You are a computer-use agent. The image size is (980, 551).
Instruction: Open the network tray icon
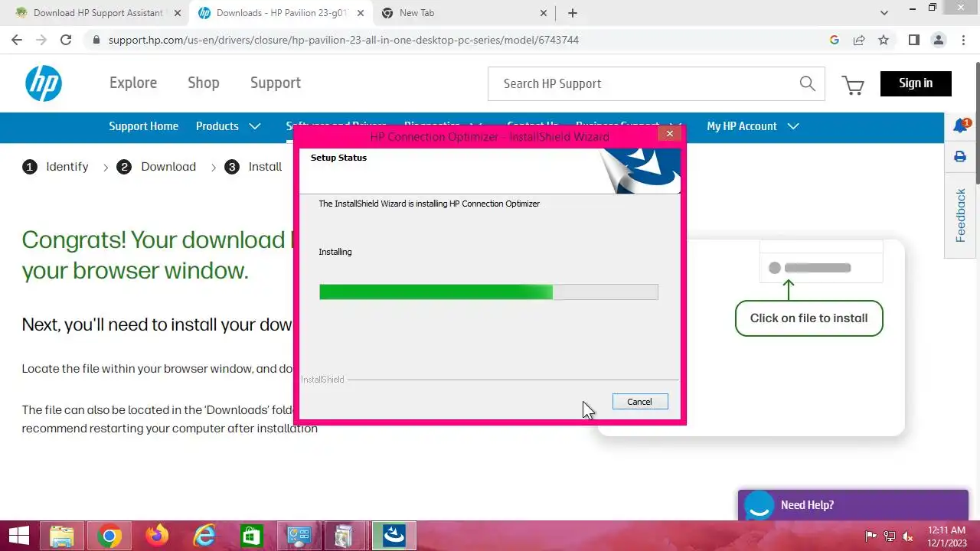point(890,536)
